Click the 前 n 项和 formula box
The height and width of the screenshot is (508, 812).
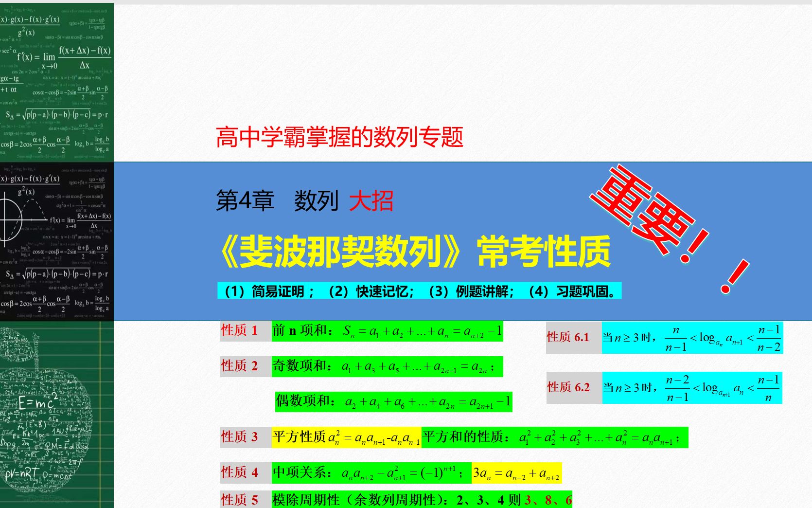coord(387,331)
